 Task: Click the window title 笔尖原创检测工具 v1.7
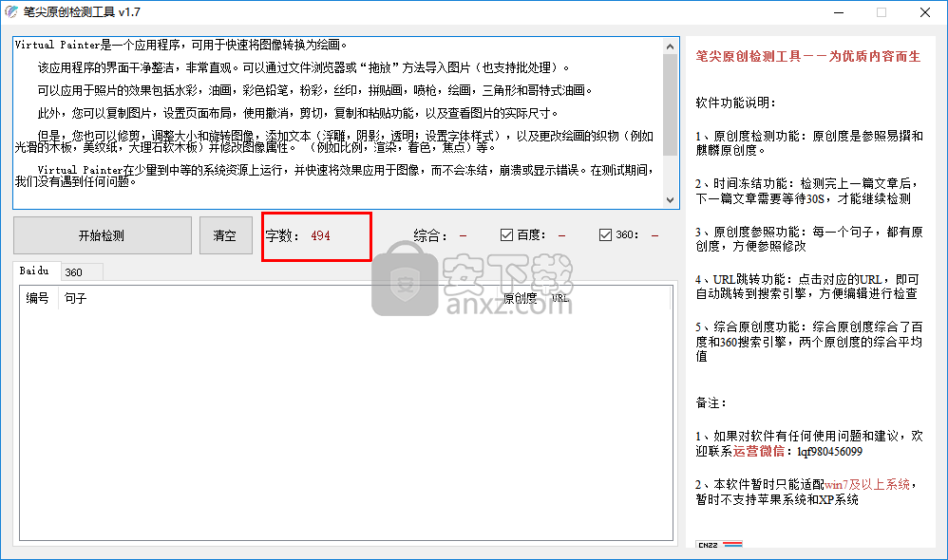coord(82,12)
